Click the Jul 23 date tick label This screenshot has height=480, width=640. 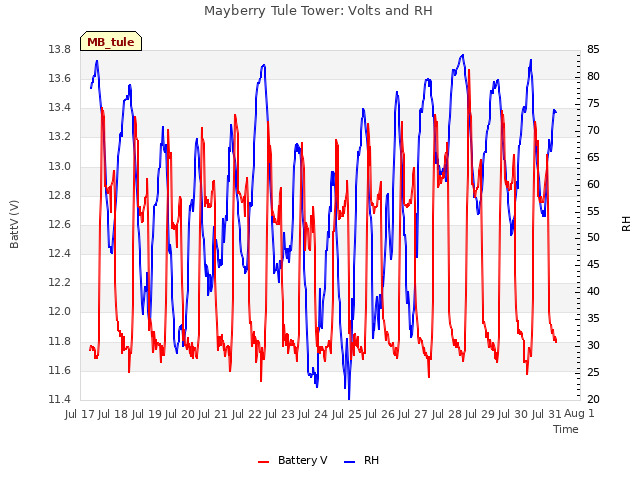tap(280, 414)
